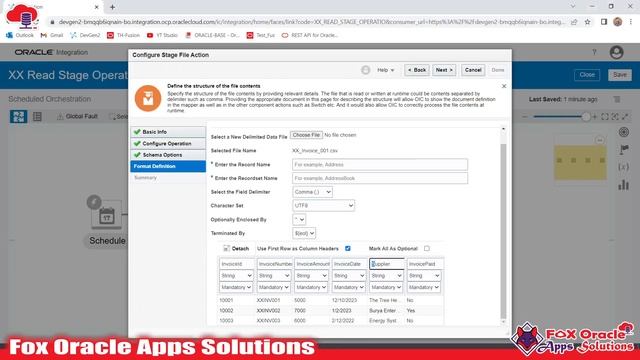Screen dimensions: 640x360
Task: Click the InvoiceId column name field
Action: pos(236,264)
